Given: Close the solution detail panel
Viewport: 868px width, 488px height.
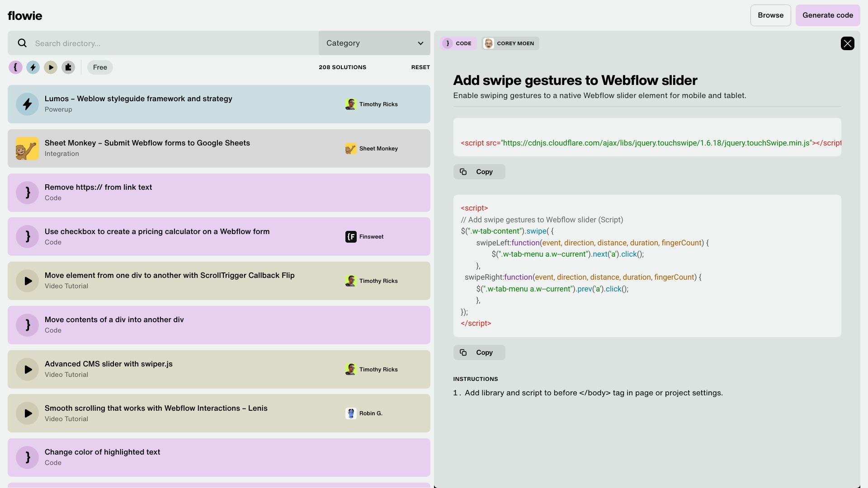Looking at the screenshot, I should pyautogui.click(x=847, y=43).
